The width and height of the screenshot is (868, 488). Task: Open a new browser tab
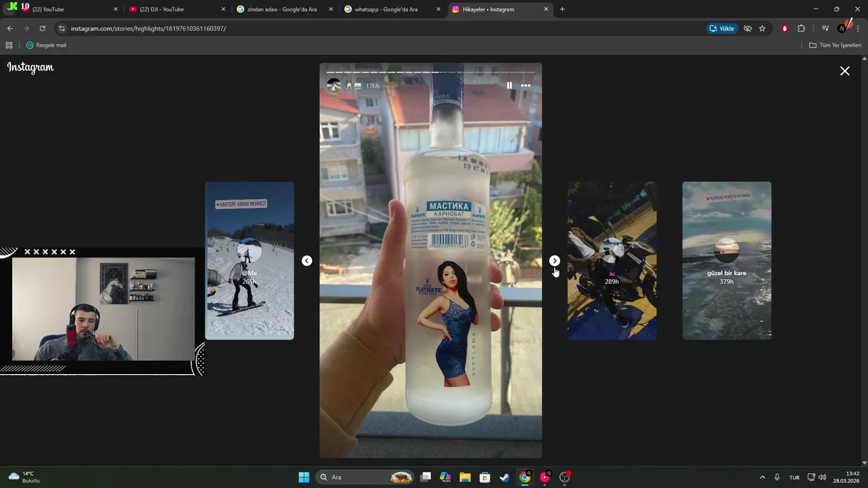point(562,9)
